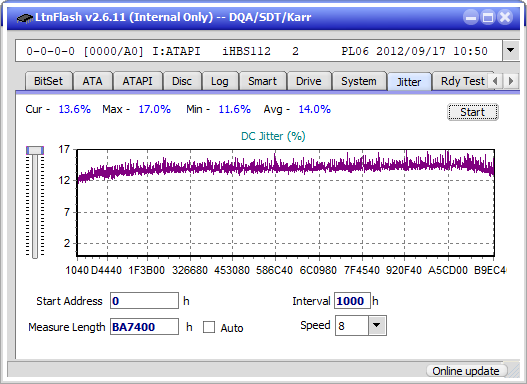Click the vertical scale slider thumb

coord(35,150)
